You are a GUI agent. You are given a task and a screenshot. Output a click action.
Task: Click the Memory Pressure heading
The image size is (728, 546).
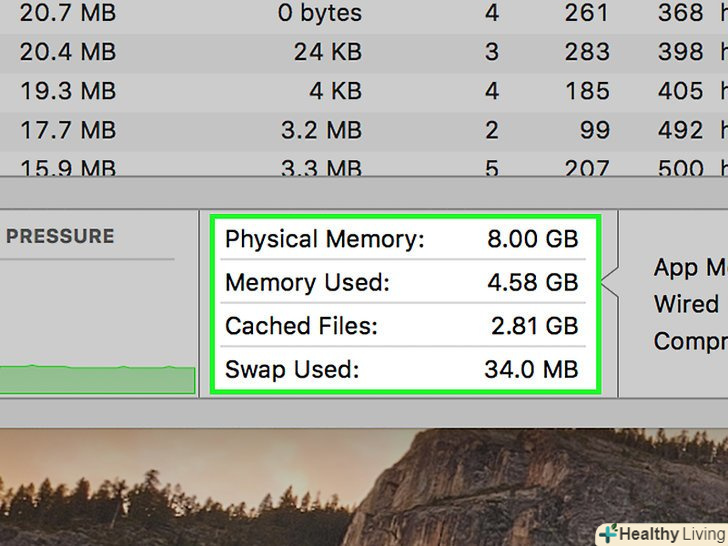pos(60,237)
